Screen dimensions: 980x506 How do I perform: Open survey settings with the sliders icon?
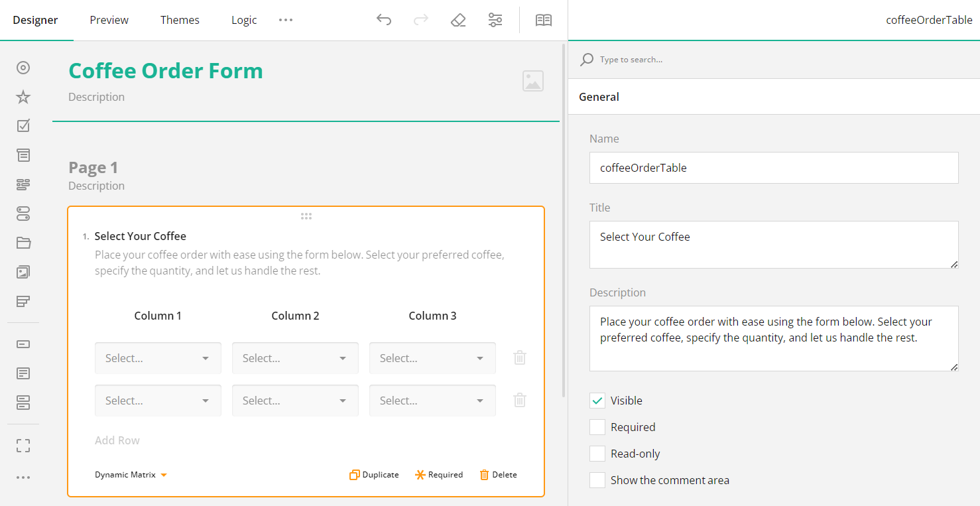click(x=495, y=20)
